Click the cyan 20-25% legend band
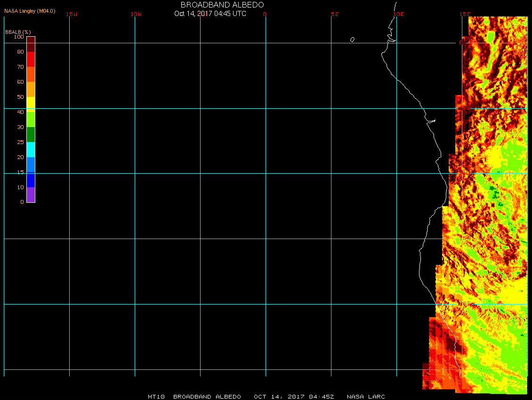This screenshot has width=532, height=400. (31, 150)
